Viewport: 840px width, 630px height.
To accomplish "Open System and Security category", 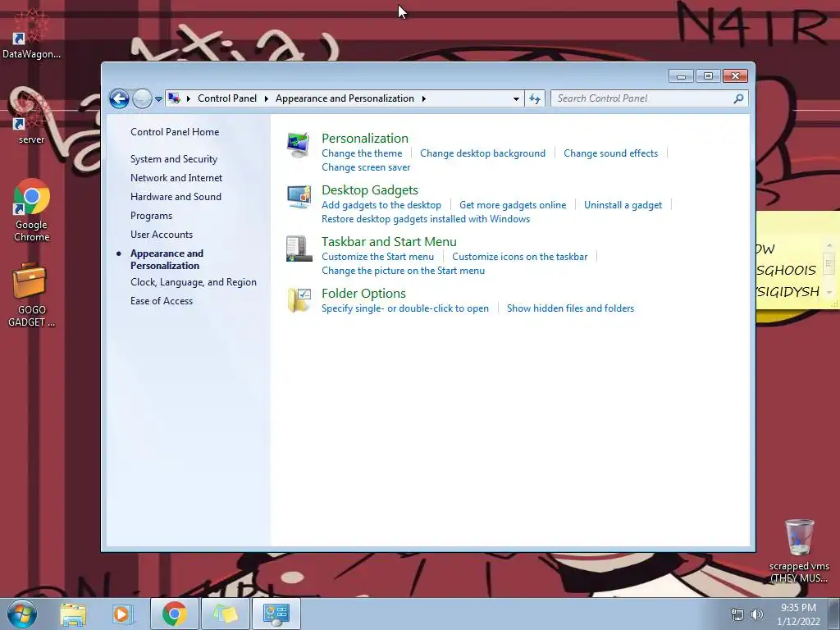I will 174,159.
